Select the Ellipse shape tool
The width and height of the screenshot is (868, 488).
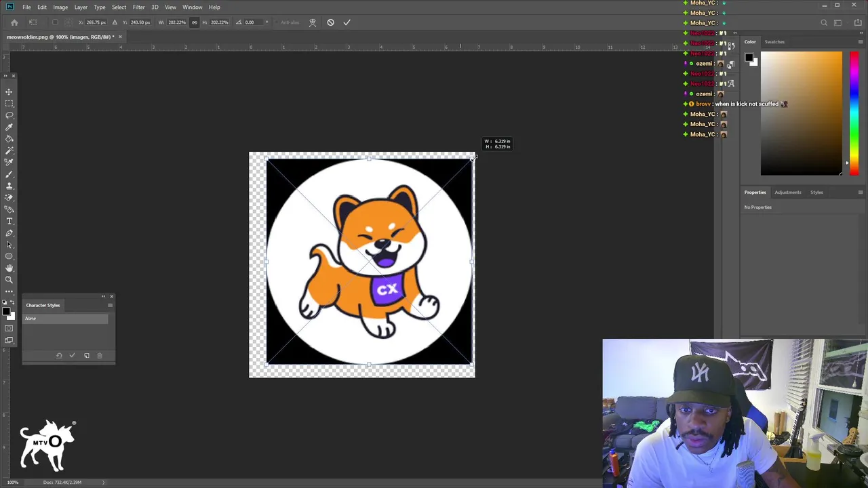9,256
